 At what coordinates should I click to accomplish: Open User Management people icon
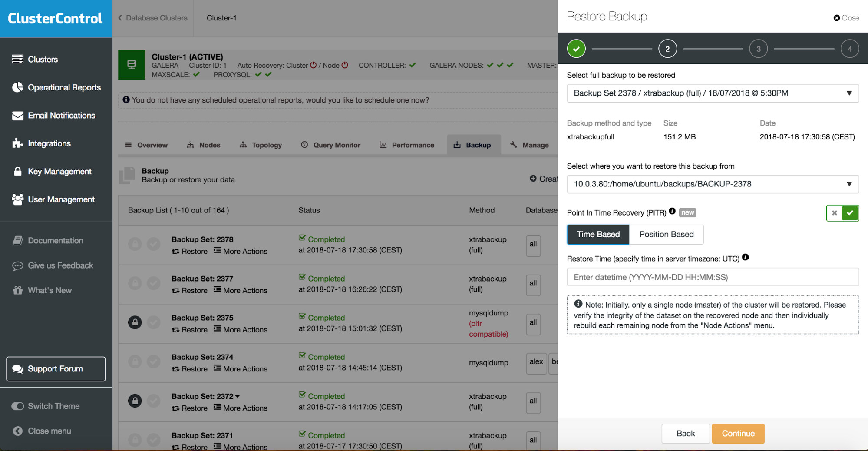[x=18, y=199]
